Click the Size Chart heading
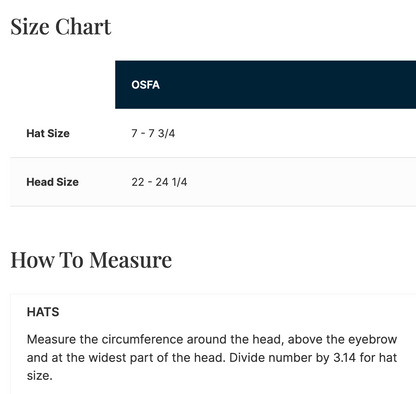The height and width of the screenshot is (394, 416). (x=61, y=27)
